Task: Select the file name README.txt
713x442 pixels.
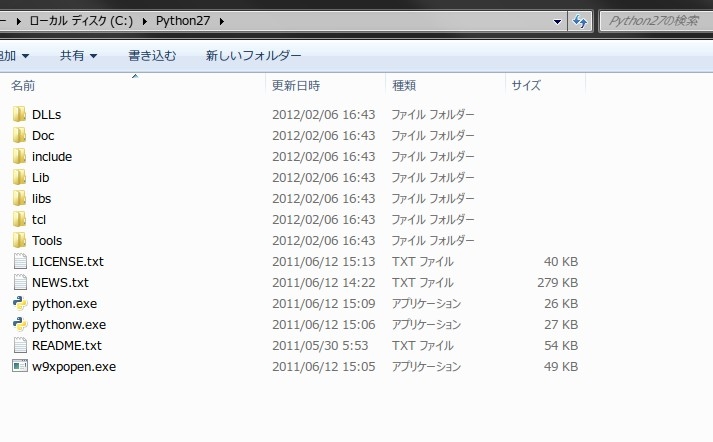Action: pyautogui.click(x=67, y=346)
